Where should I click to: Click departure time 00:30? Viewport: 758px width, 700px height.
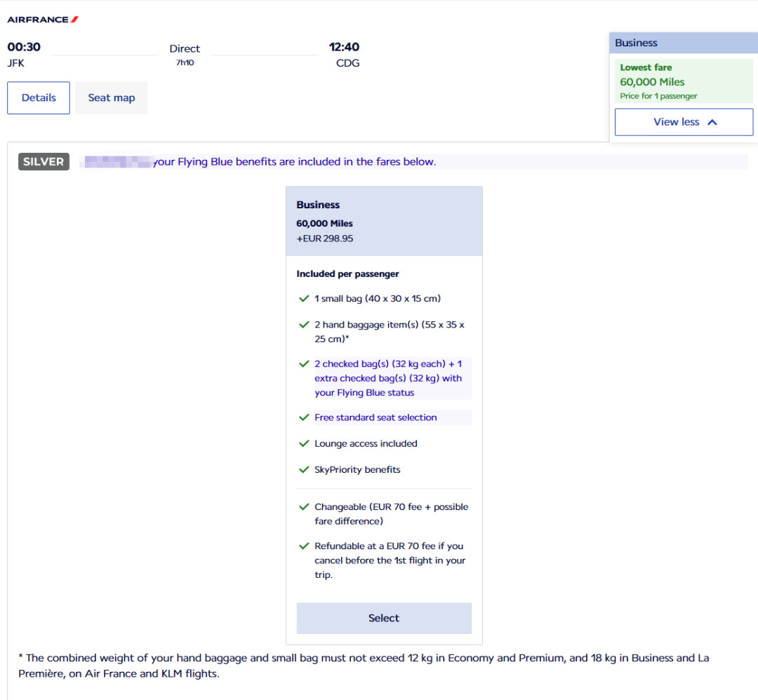[24, 47]
